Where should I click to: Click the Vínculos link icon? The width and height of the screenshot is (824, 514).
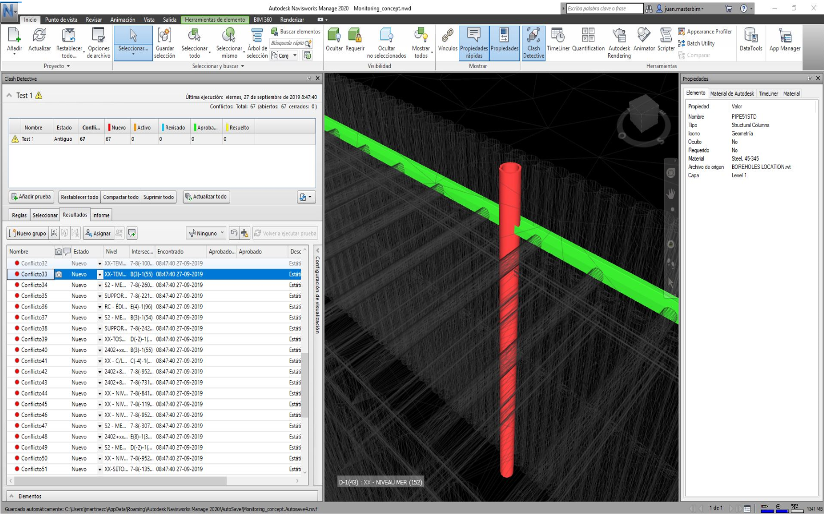[x=447, y=36]
